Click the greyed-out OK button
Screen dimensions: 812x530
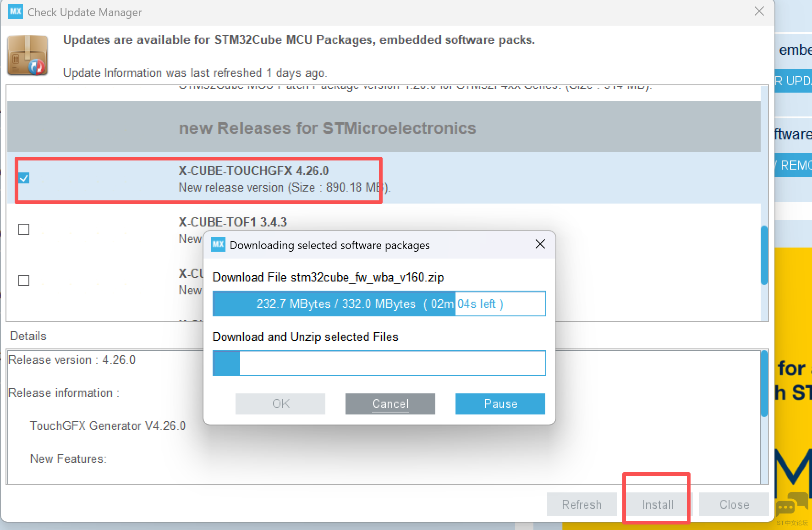coord(280,404)
